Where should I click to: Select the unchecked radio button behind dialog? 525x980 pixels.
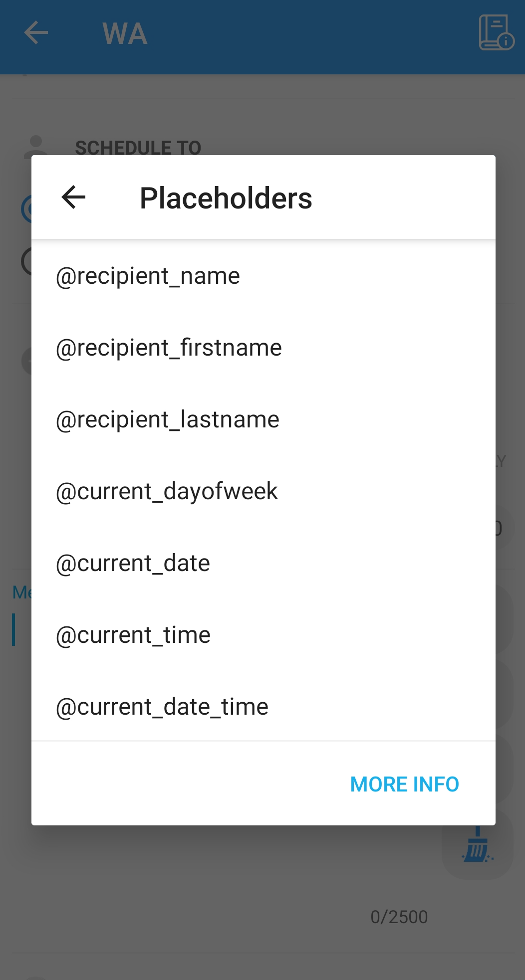pyautogui.click(x=26, y=261)
